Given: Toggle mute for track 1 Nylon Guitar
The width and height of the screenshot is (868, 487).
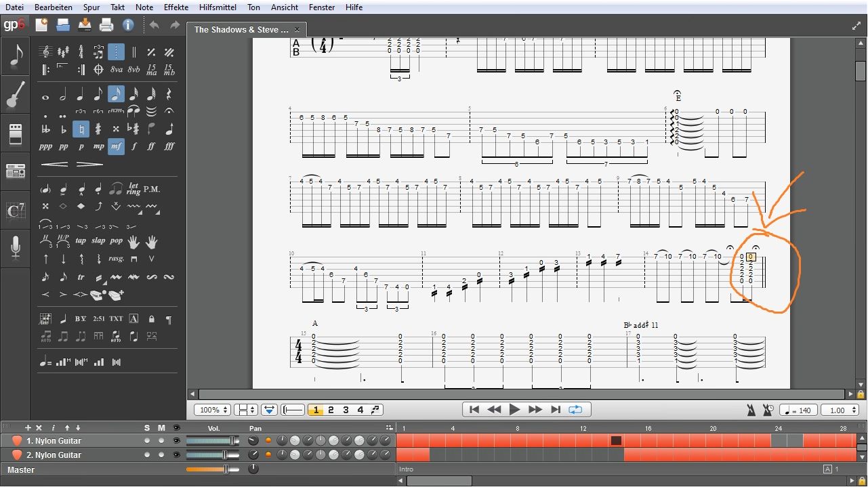Looking at the screenshot, I should tap(161, 441).
